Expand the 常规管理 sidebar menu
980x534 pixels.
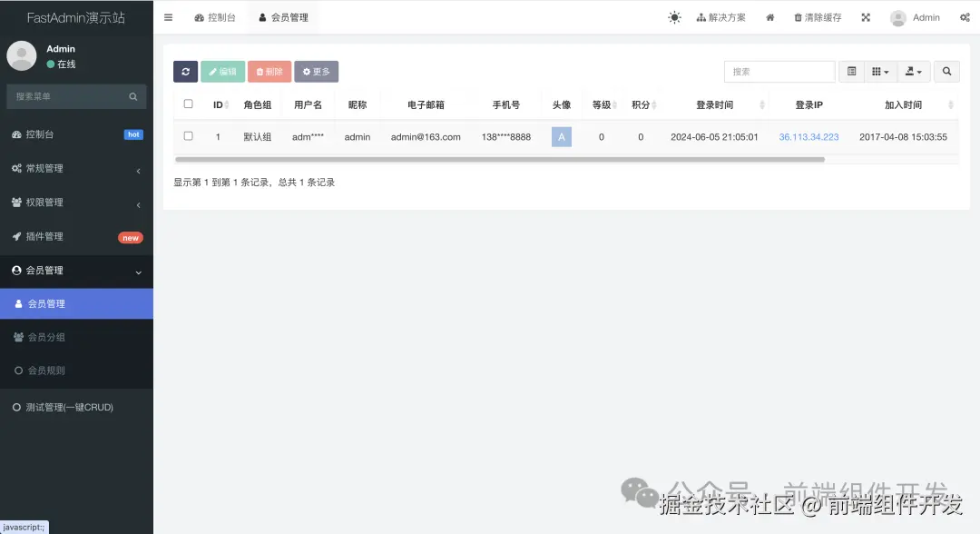[x=76, y=168]
